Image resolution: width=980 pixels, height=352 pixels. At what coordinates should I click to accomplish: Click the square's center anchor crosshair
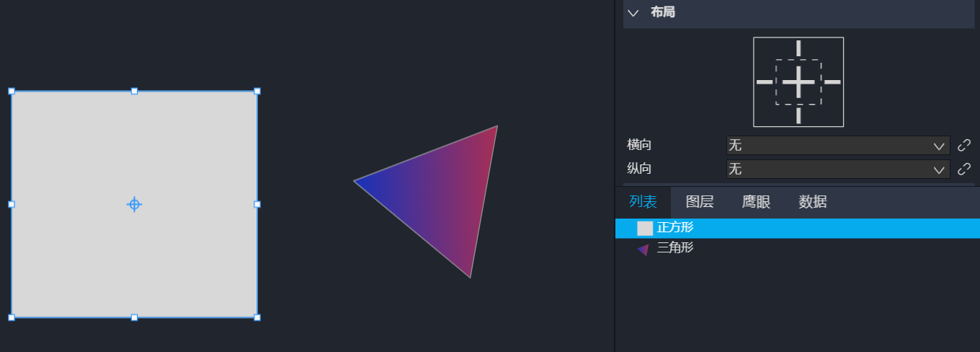tap(134, 204)
